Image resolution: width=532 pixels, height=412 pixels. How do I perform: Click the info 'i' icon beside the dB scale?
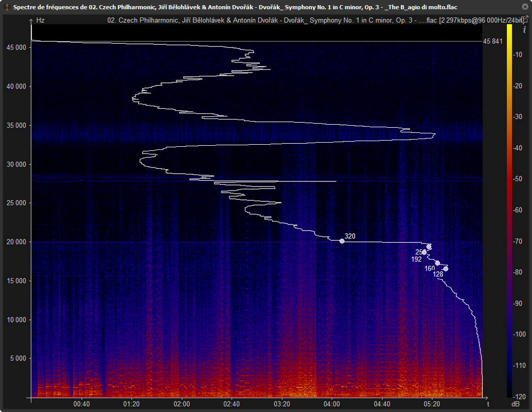click(525, 30)
